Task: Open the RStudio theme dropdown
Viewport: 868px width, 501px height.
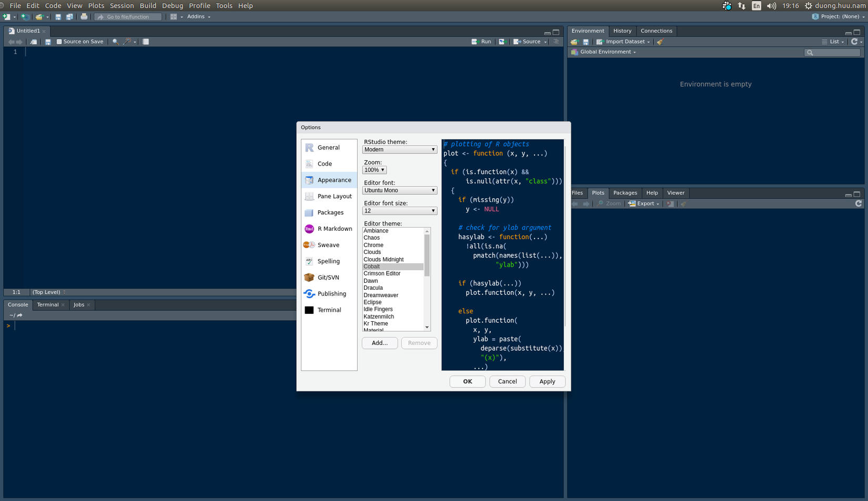Action: pos(399,149)
